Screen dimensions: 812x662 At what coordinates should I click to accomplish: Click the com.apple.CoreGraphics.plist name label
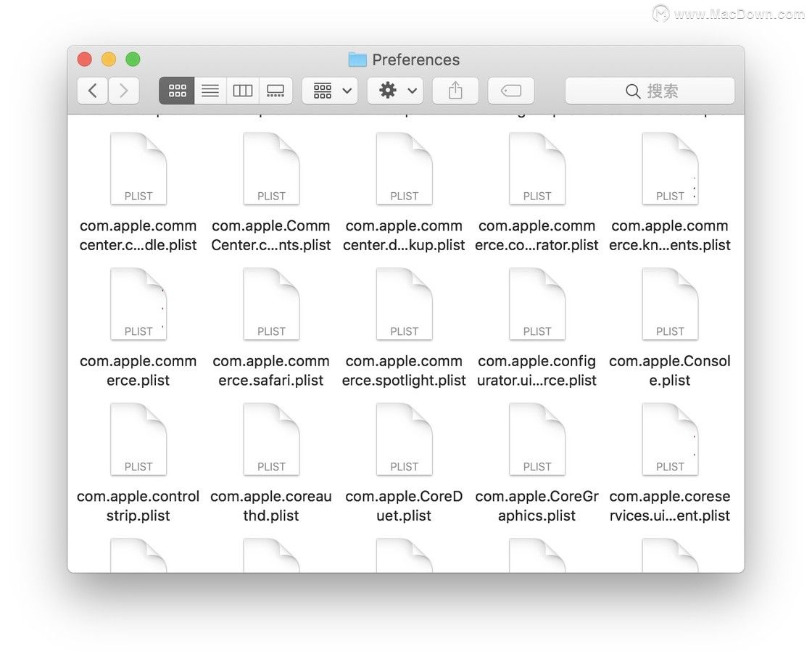pyautogui.click(x=537, y=505)
